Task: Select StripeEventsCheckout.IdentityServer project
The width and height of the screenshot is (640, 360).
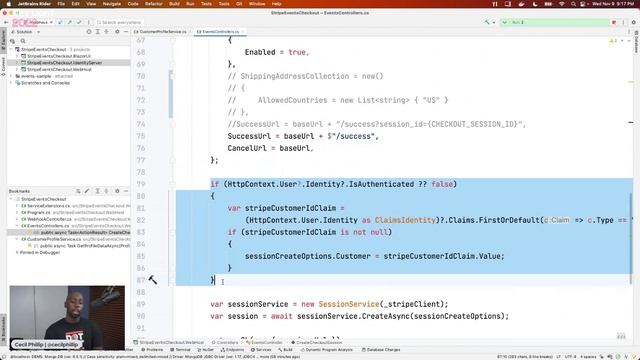Action: pyautogui.click(x=68, y=63)
